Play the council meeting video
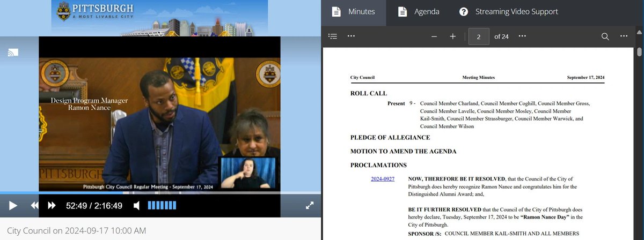 pyautogui.click(x=13, y=205)
